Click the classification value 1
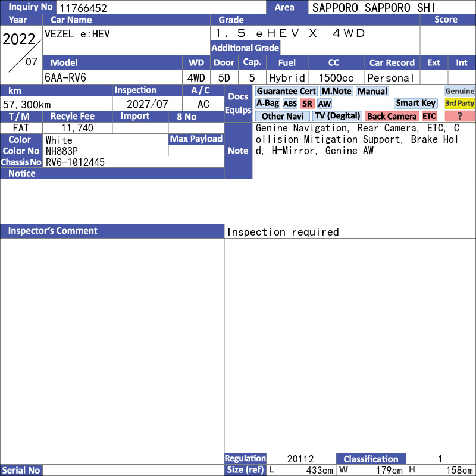476x476 pixels. coord(440,459)
